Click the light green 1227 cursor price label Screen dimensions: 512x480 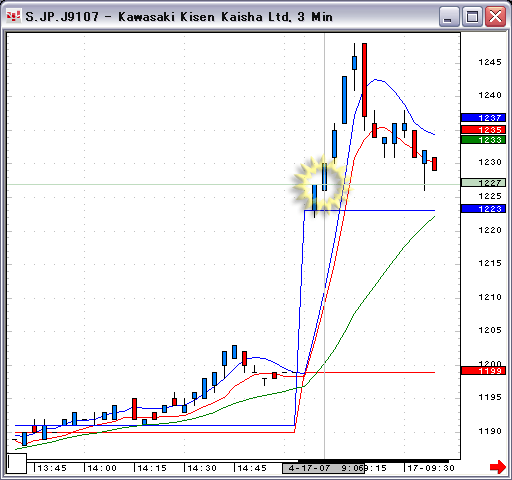point(483,183)
